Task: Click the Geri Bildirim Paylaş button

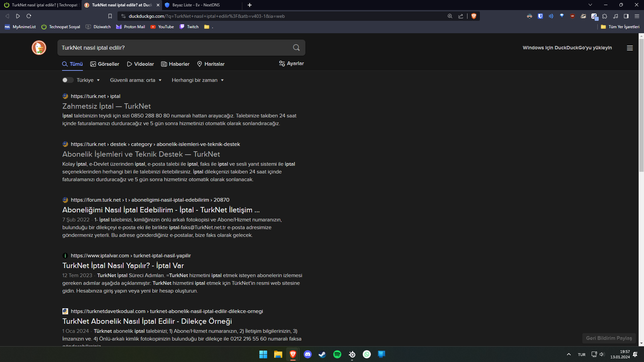Action: tap(609, 338)
